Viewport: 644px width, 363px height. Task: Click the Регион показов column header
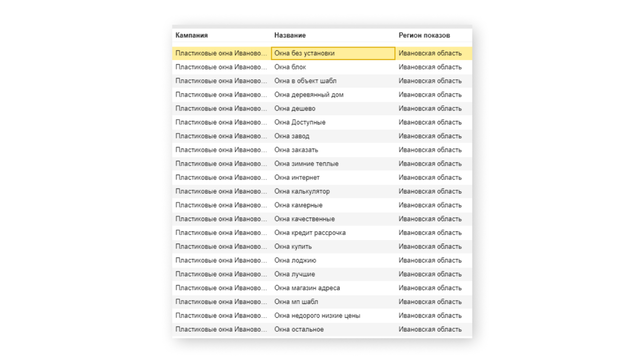click(x=424, y=36)
